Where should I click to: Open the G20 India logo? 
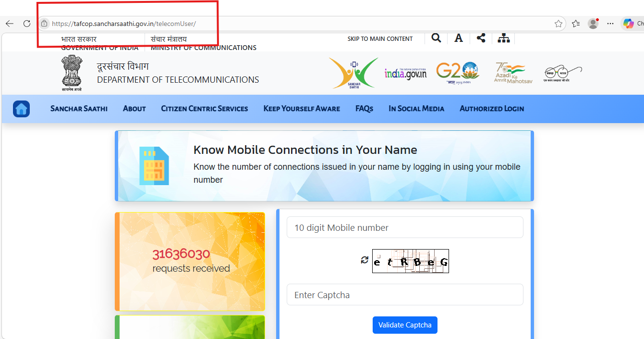457,71
